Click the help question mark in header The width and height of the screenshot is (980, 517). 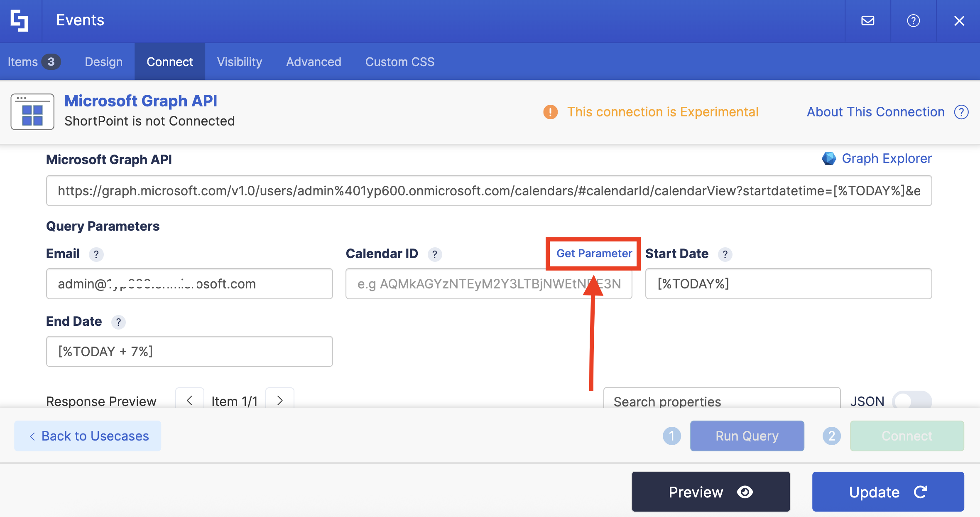click(913, 20)
